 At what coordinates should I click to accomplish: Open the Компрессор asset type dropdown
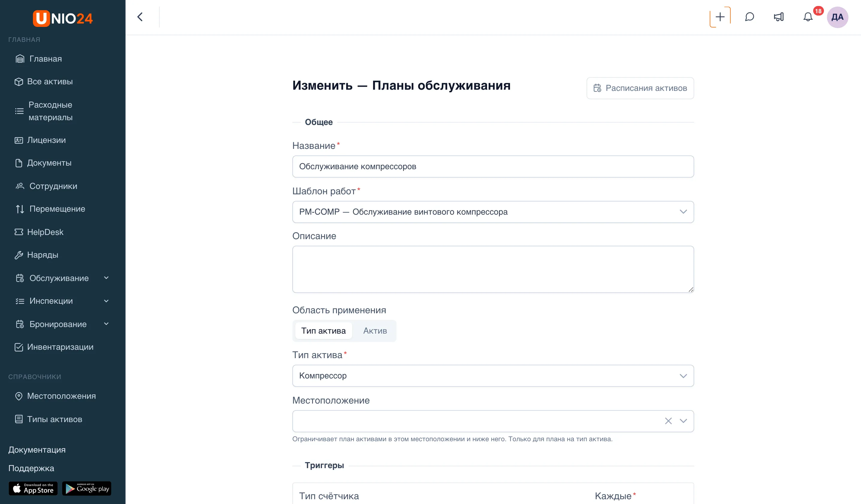pos(493,376)
